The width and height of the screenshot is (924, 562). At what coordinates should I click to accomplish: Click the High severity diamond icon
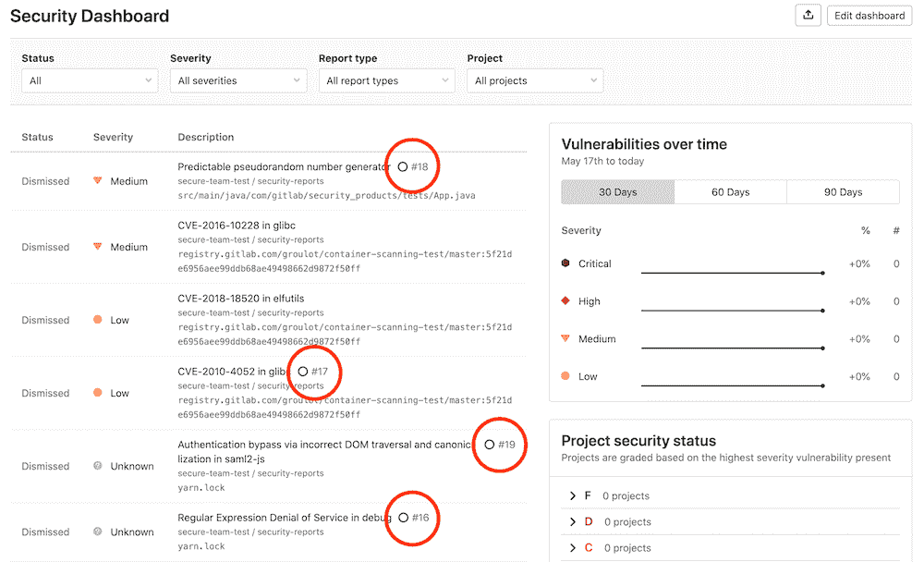click(x=565, y=301)
